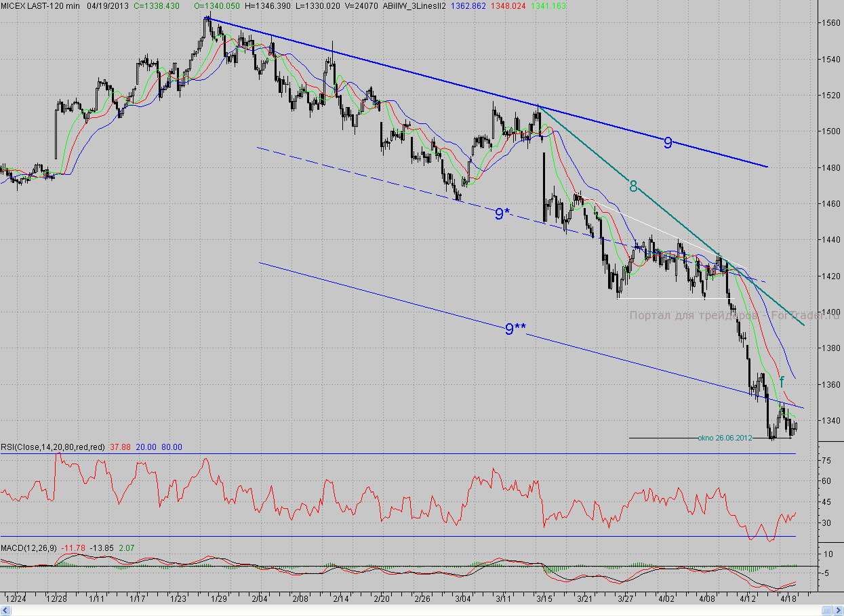Image resolution: width=844 pixels, height=616 pixels.
Task: Click the horizontal scrollbar left arrow
Action: pyautogui.click(x=4, y=611)
